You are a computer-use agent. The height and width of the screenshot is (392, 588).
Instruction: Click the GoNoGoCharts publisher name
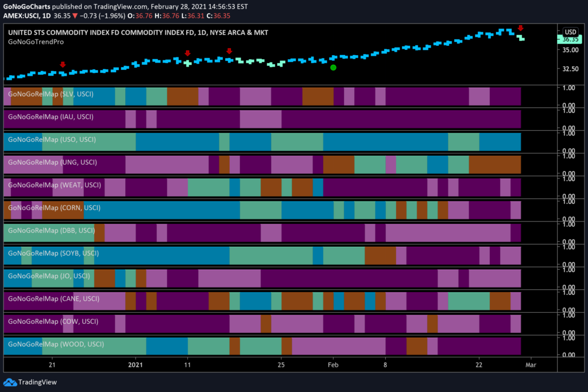click(26, 6)
